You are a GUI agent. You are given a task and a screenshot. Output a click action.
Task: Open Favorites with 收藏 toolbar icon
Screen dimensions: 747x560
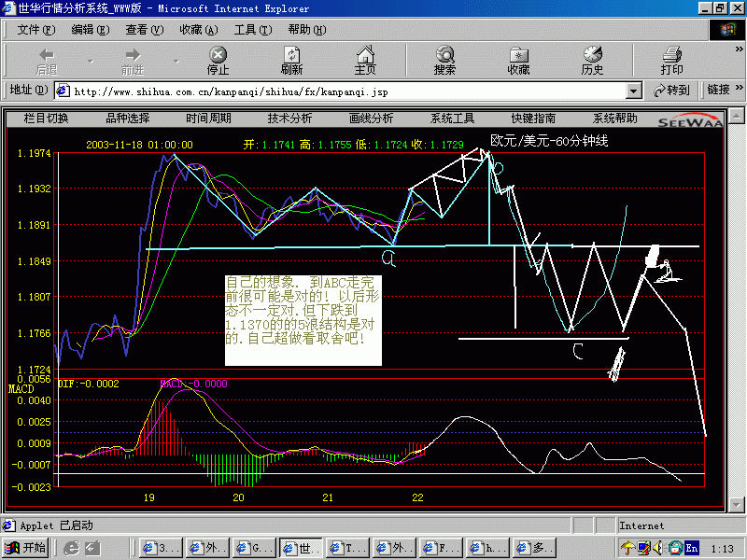(x=519, y=61)
